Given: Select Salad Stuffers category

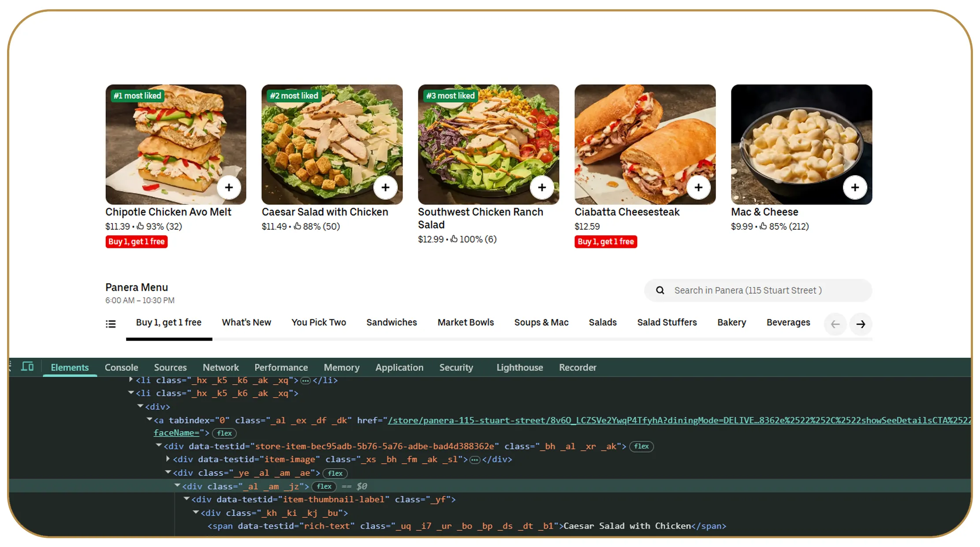Looking at the screenshot, I should 667,322.
